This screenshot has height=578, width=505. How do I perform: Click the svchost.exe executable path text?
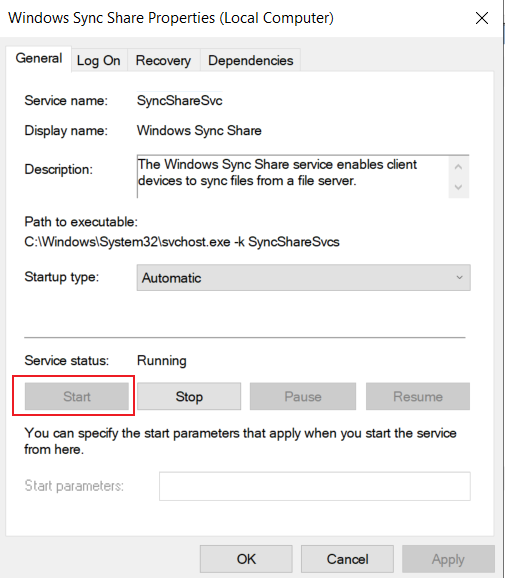coord(182,242)
